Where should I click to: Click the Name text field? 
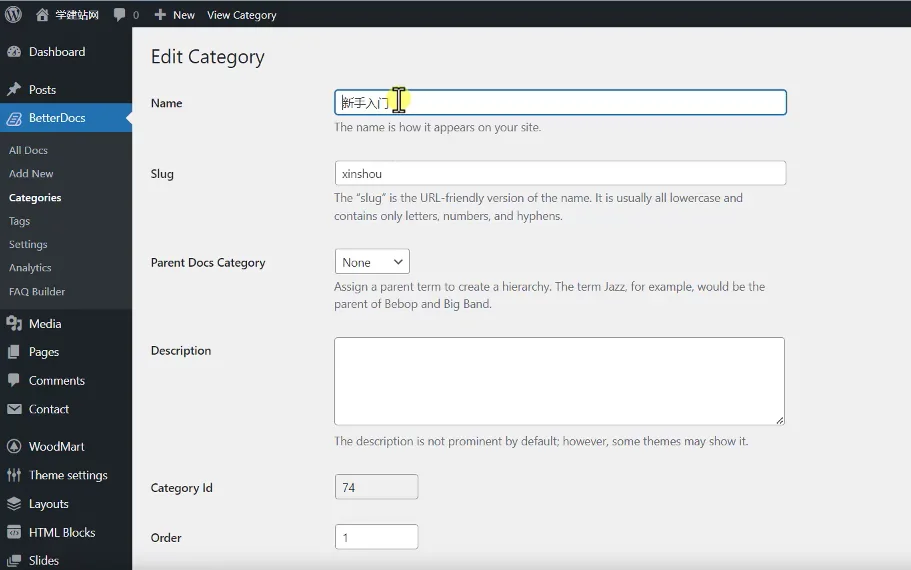click(560, 102)
